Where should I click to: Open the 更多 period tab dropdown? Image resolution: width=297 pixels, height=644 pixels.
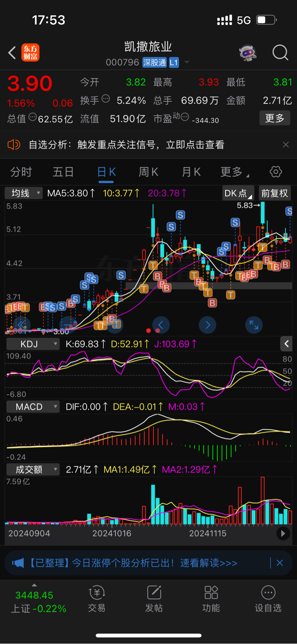click(234, 172)
